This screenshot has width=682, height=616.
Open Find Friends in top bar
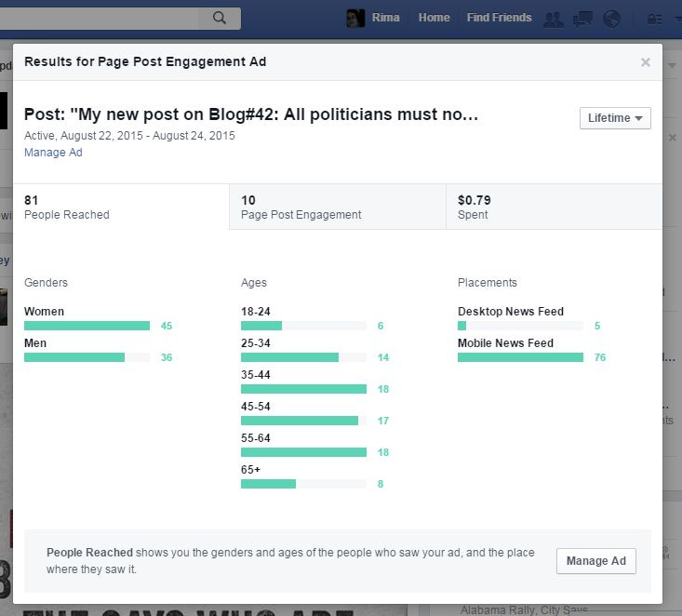[500, 18]
